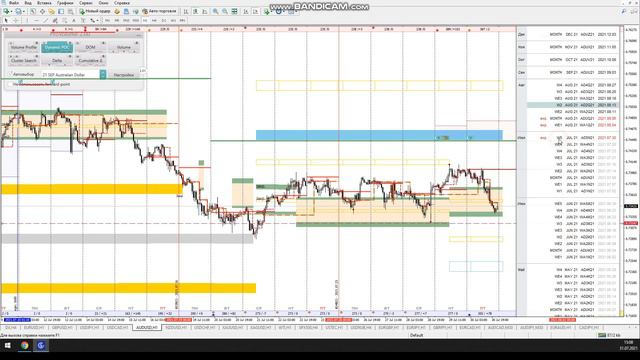Switch chart to line chart icon
The width and height of the screenshot is (640, 360).
click(205, 11)
